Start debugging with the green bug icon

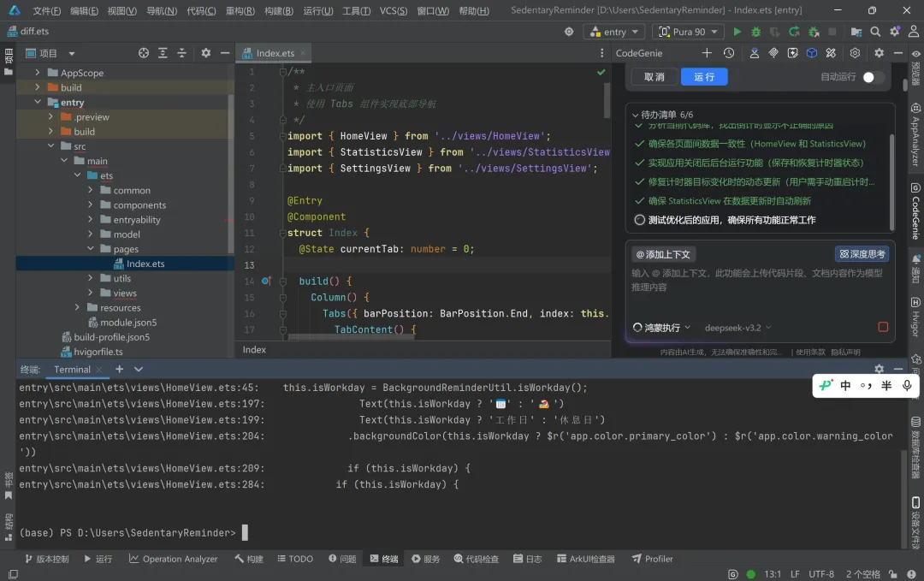[756, 32]
